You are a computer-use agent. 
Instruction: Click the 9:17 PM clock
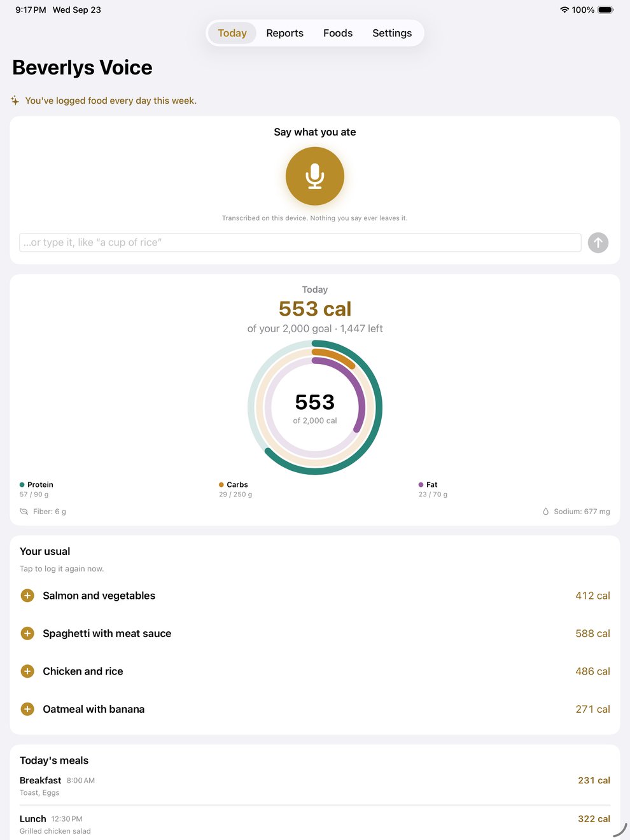(x=31, y=10)
